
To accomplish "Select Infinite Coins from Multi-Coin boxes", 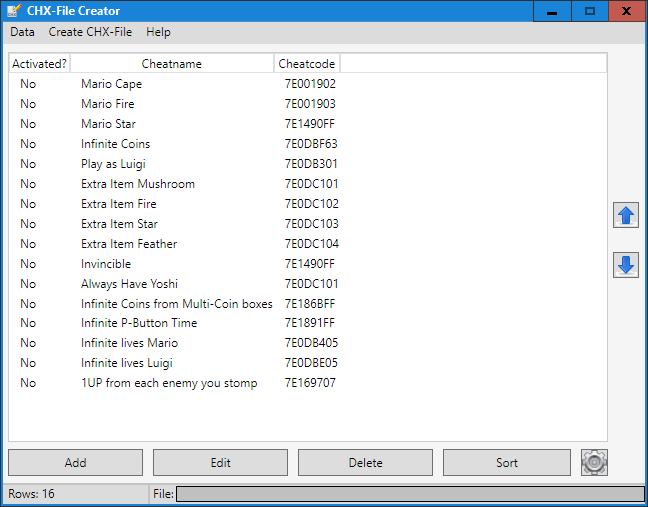I will [176, 304].
